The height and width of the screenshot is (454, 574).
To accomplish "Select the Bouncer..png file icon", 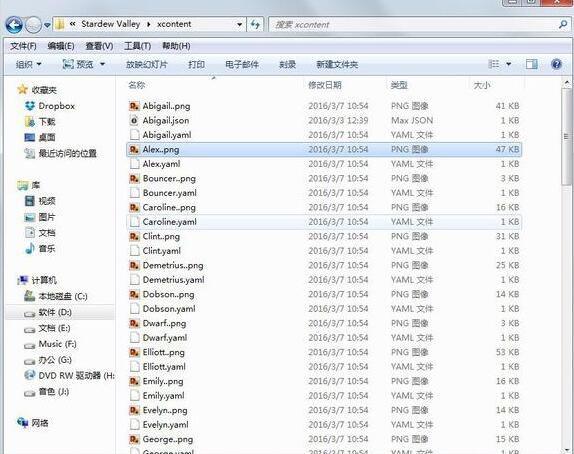I will click(134, 178).
